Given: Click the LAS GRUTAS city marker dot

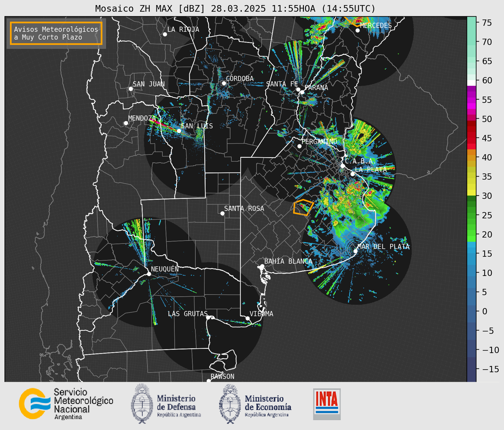Looking at the screenshot, I should (x=208, y=317).
